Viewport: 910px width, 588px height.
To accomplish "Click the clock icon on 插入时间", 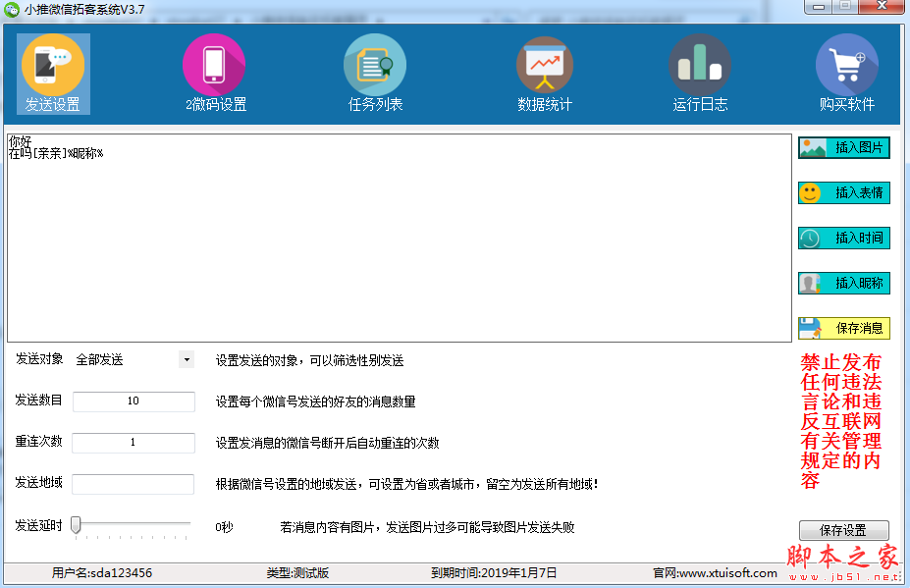I will [x=810, y=238].
